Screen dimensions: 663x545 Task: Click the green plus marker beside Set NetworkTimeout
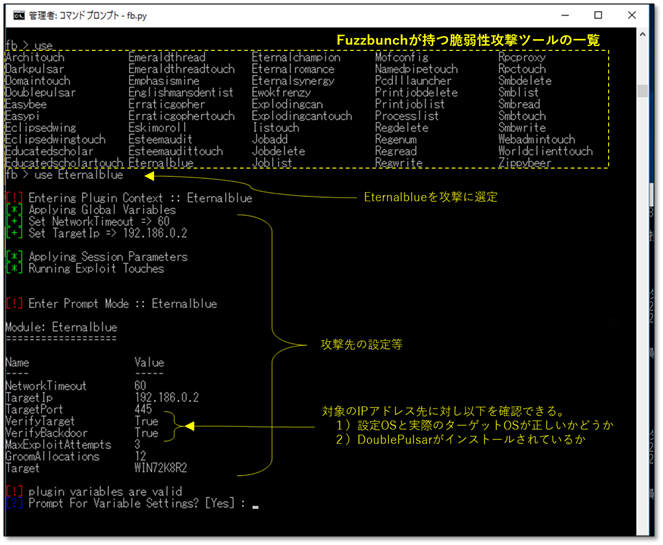[x=11, y=221]
